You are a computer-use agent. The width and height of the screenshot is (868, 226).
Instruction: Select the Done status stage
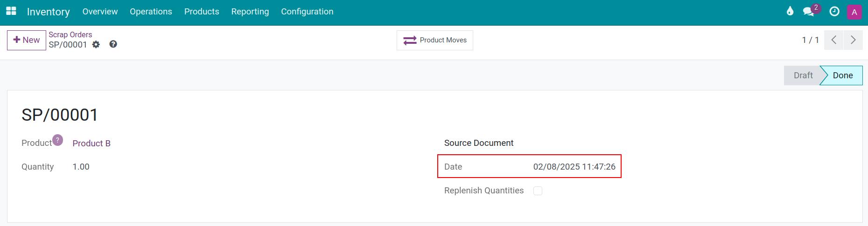(842, 75)
